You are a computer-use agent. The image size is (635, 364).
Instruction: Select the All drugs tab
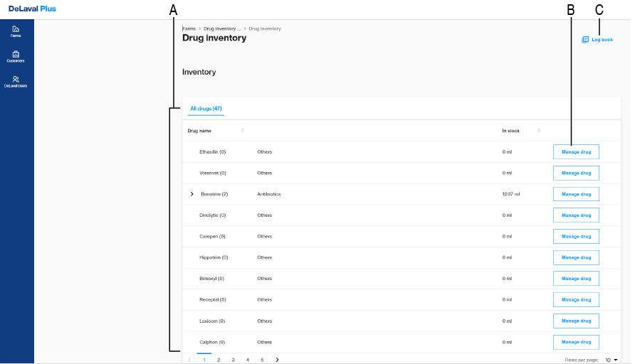(206, 109)
